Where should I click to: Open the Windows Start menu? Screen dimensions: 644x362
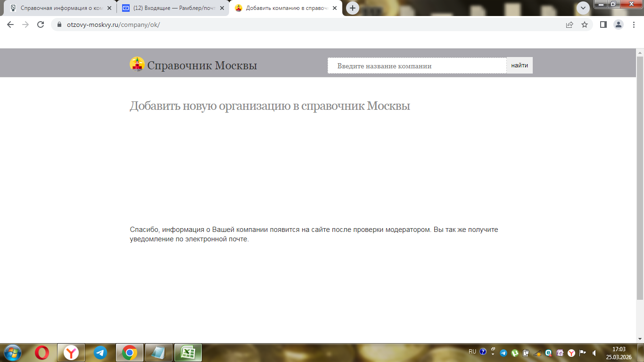12,353
